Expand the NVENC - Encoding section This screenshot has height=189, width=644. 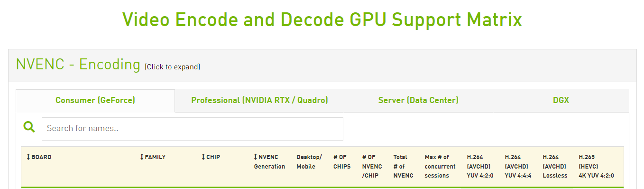click(x=78, y=65)
